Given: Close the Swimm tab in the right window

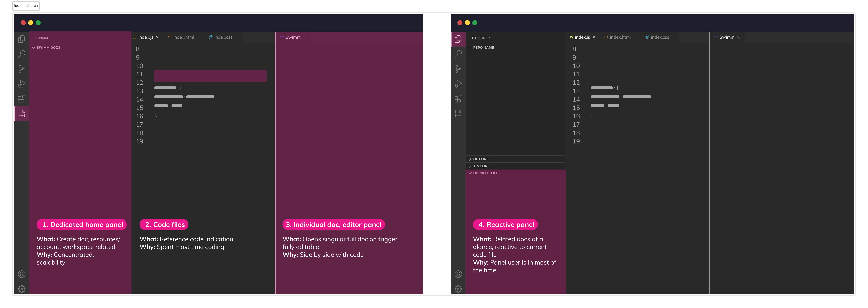Looking at the screenshot, I should coord(738,37).
